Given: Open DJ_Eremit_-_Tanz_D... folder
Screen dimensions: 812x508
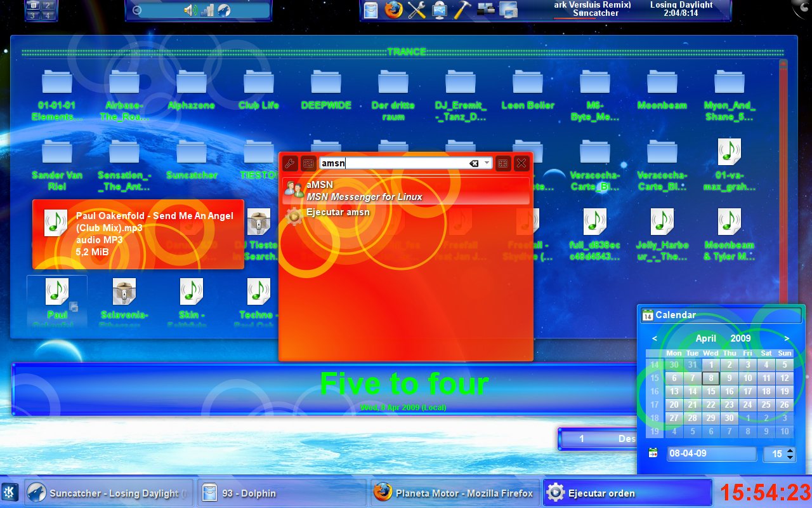Looking at the screenshot, I should [x=461, y=95].
